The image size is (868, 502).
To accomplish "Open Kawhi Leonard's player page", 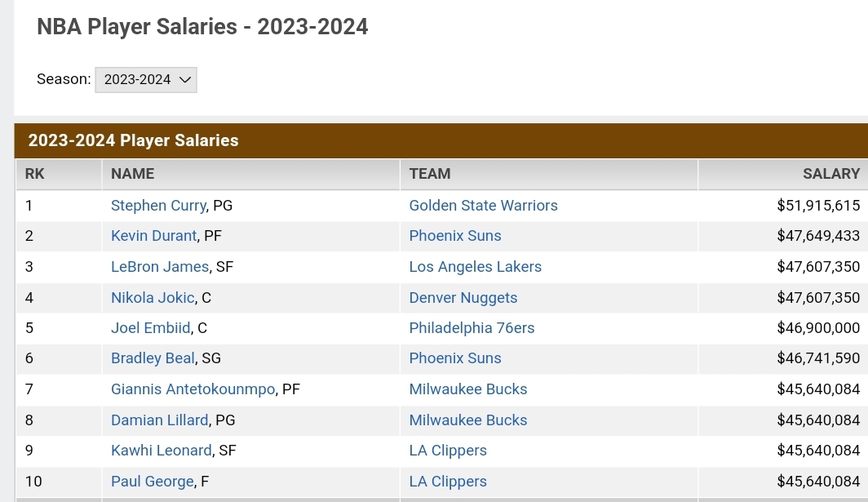I will coord(162,451).
